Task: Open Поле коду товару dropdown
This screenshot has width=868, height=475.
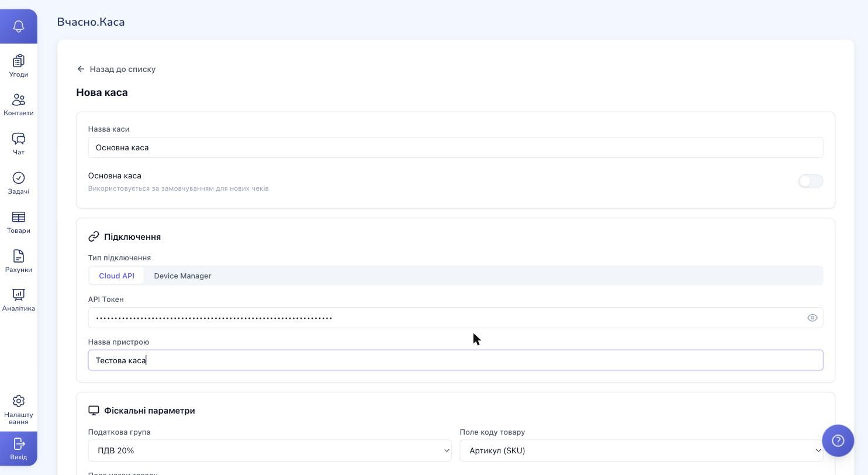Action: coord(641,450)
